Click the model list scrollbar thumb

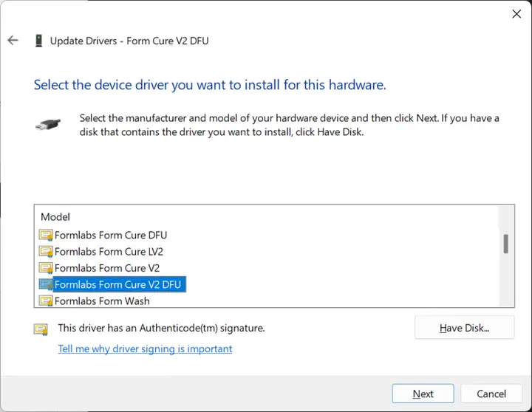point(505,244)
